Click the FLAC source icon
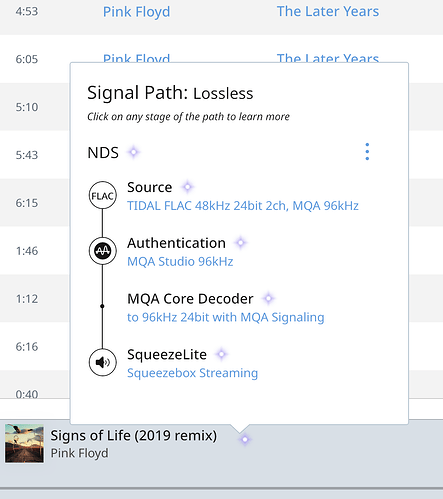This screenshot has width=443, height=499. 103,195
